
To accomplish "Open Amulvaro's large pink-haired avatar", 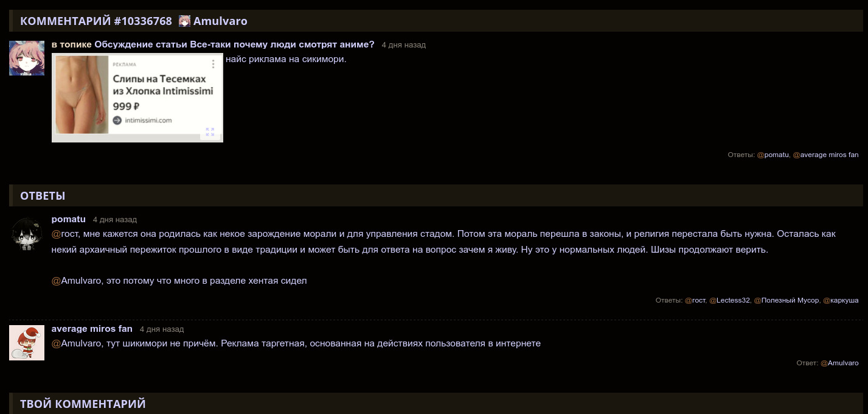I will point(27,58).
